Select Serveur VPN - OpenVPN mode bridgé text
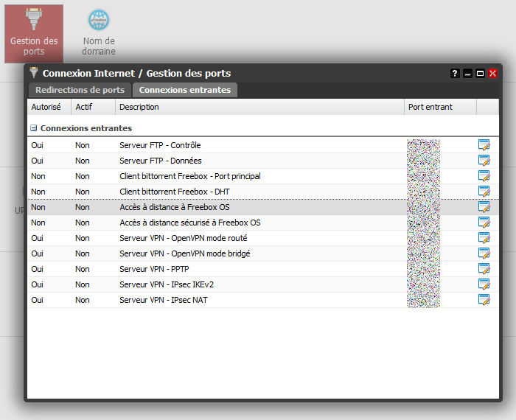This screenshot has height=420, width=516. 185,253
